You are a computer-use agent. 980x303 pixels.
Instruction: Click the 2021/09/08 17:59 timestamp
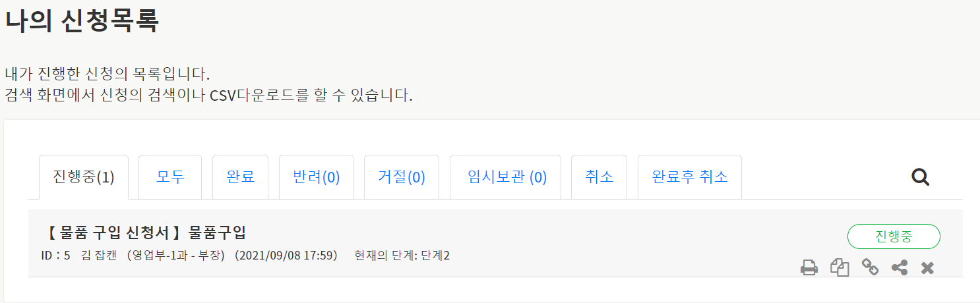click(x=286, y=255)
